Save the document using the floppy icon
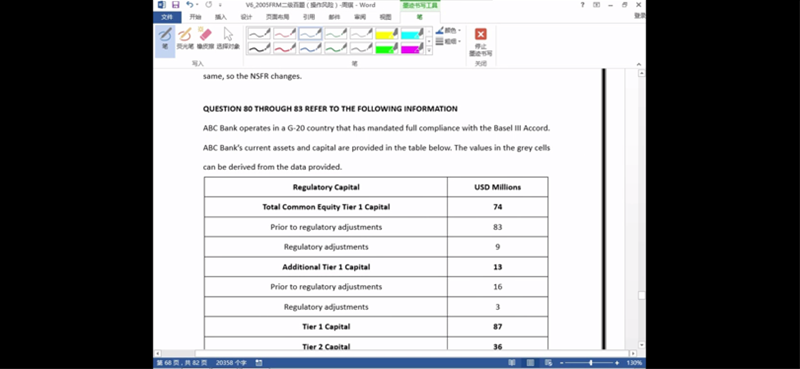This screenshot has width=800, height=369. (x=176, y=5)
